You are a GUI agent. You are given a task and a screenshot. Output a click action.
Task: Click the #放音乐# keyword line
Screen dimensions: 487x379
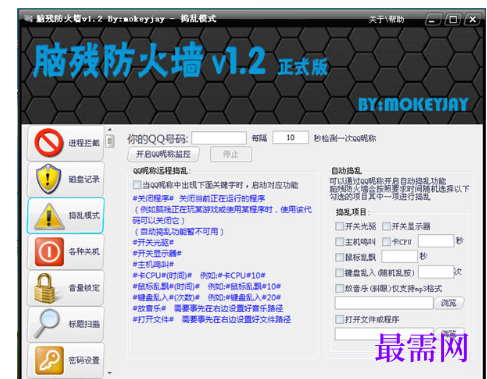(208, 308)
